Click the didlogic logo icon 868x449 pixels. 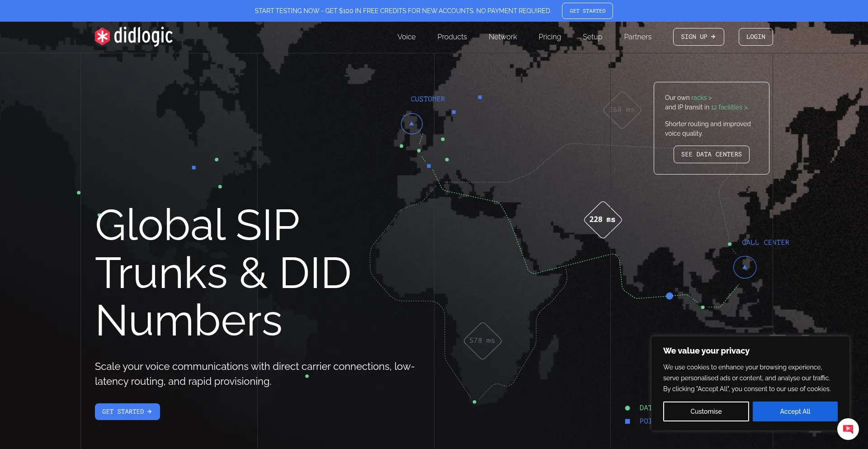(x=102, y=37)
